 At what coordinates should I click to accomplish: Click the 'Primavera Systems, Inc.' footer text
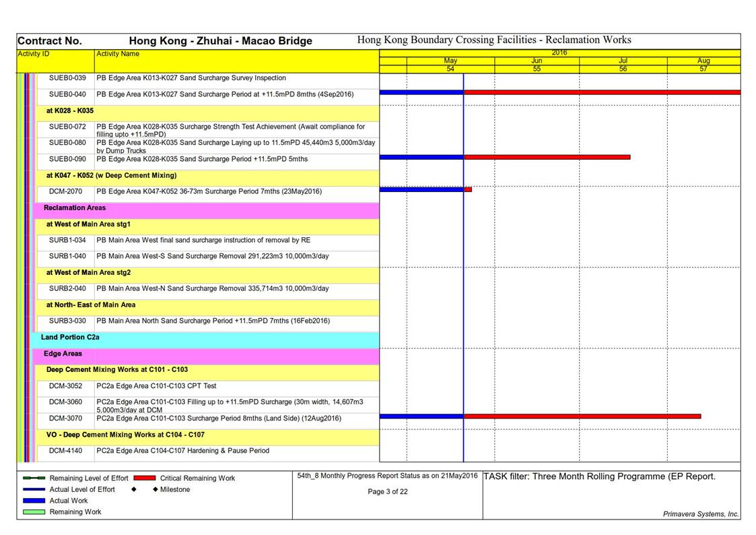click(701, 514)
